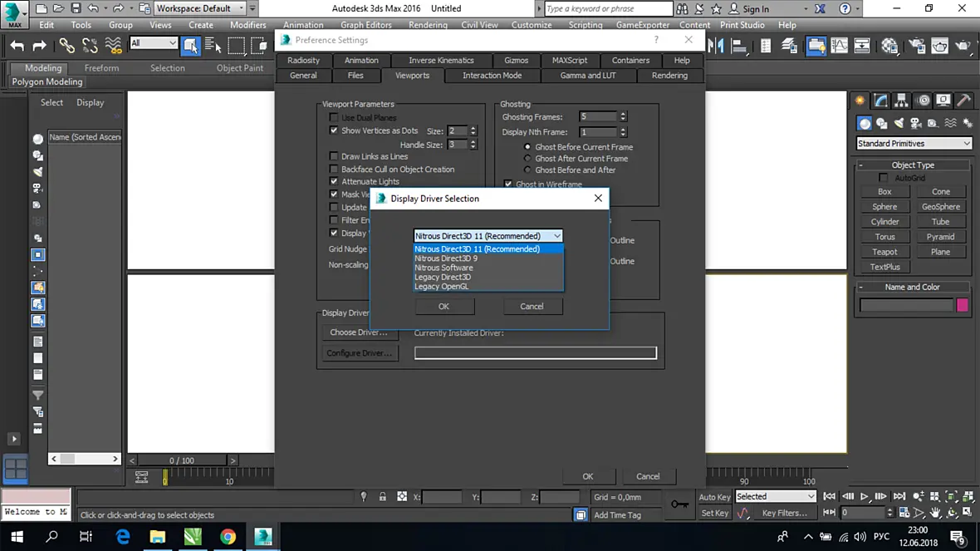The image size is (980, 551).
Task: Click the Mirror tool icon
Action: (717, 46)
